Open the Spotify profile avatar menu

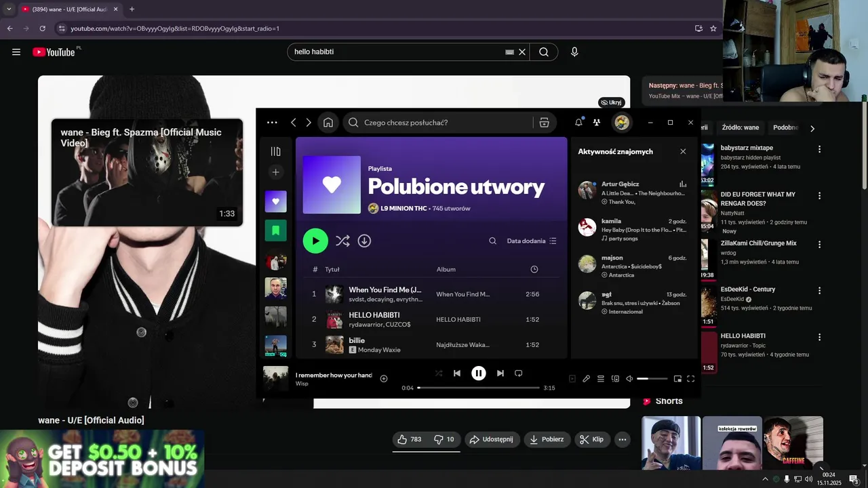[622, 123]
